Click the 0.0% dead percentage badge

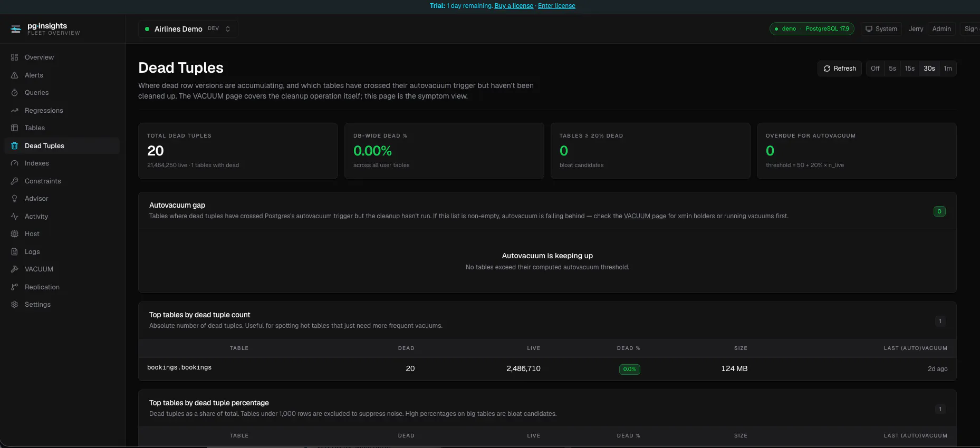pos(630,369)
